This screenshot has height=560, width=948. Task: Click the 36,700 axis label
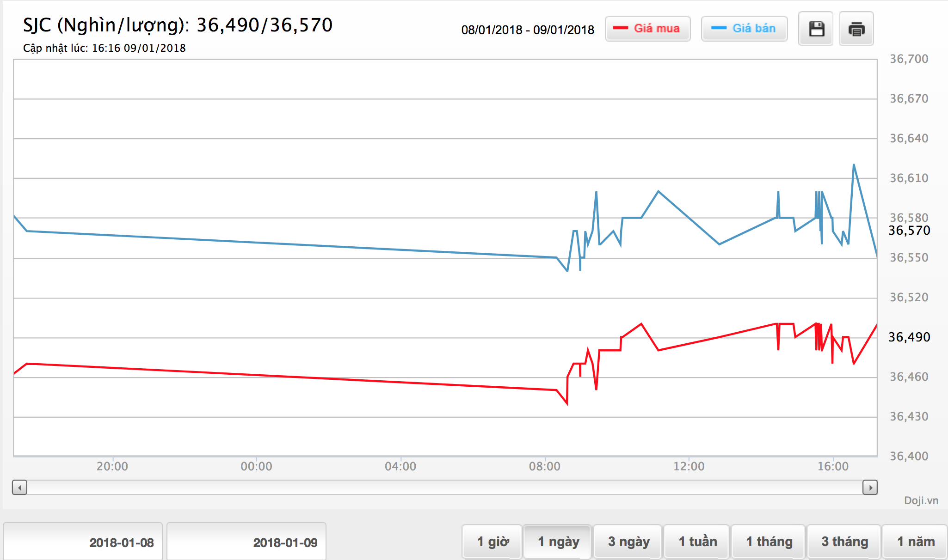click(x=909, y=59)
